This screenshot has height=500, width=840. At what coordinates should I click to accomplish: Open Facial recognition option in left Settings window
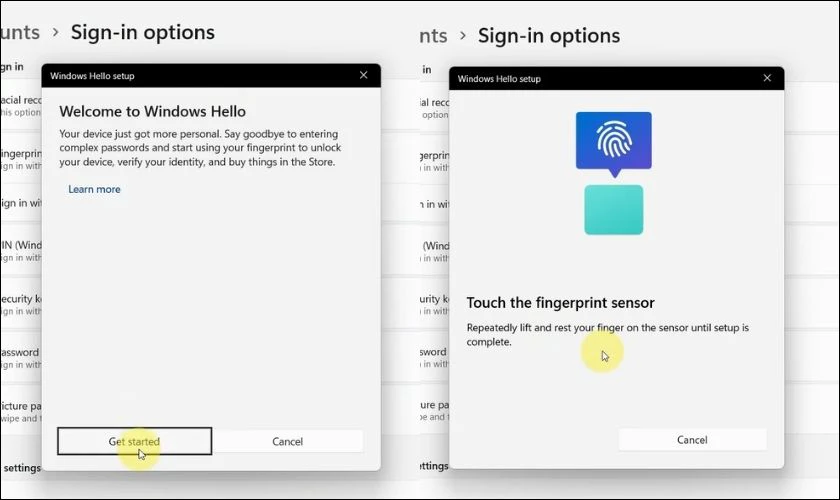pyautogui.click(x=21, y=105)
